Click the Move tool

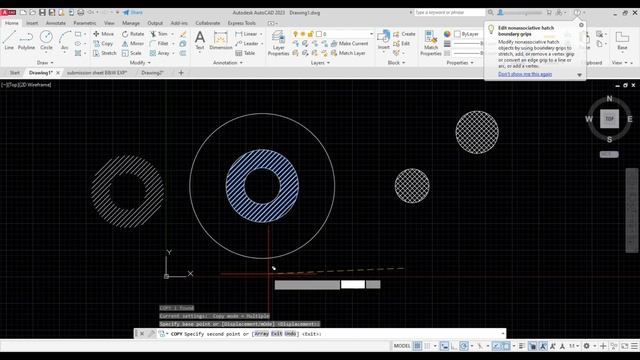pos(103,34)
